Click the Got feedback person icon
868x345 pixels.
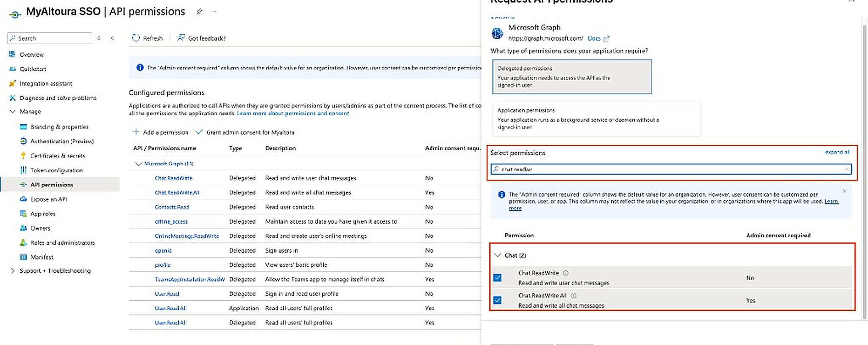tap(181, 38)
